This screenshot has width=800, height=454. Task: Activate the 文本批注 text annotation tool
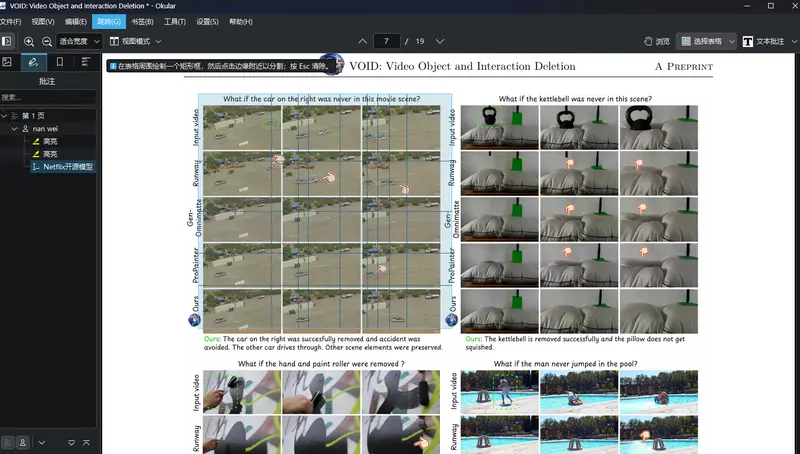pos(769,41)
